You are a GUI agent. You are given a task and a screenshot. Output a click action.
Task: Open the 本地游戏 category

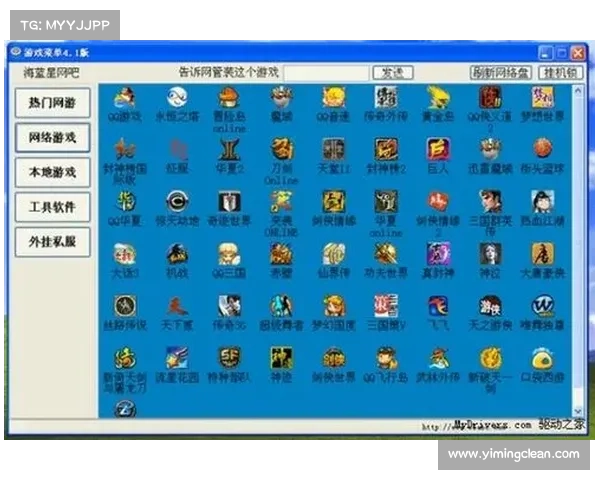[53, 172]
